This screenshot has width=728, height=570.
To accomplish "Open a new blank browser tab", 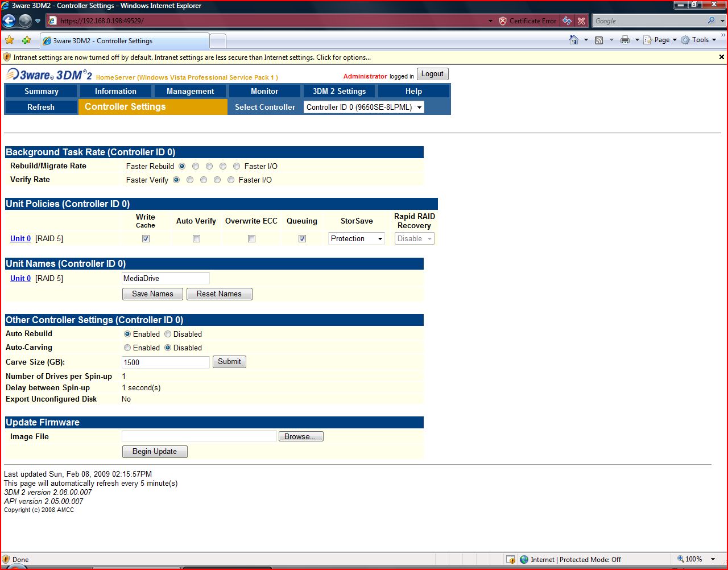I will point(218,41).
